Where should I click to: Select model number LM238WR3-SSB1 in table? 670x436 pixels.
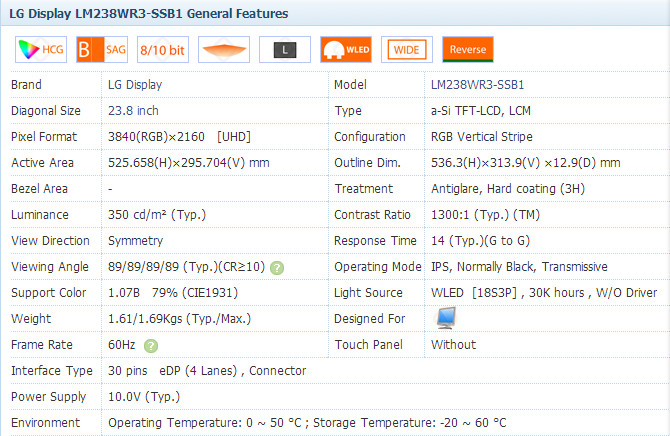pos(477,85)
